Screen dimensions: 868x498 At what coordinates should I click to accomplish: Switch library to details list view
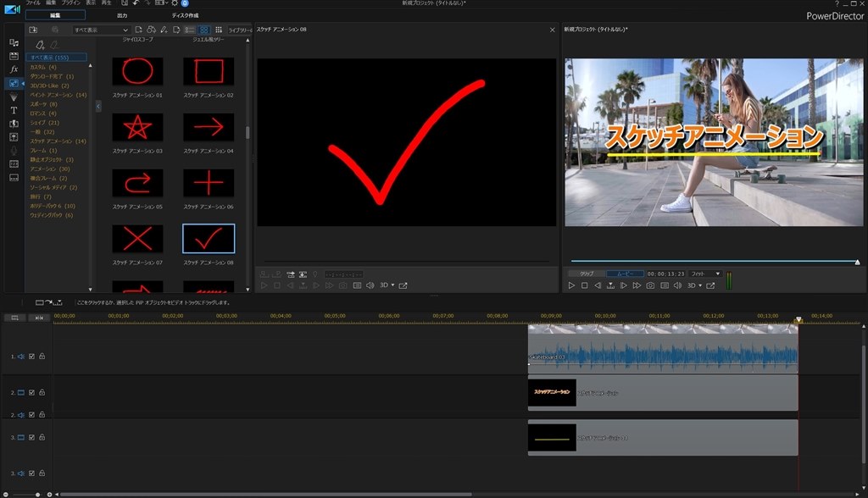(x=189, y=30)
